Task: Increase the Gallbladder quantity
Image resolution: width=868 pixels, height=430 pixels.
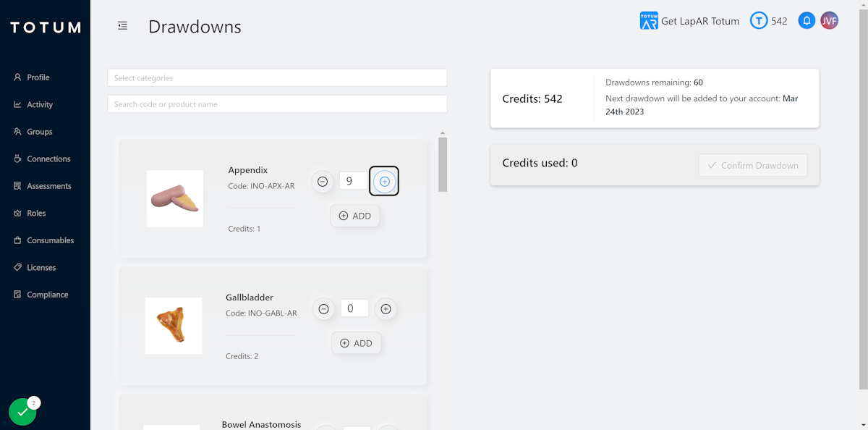Action: (386, 309)
